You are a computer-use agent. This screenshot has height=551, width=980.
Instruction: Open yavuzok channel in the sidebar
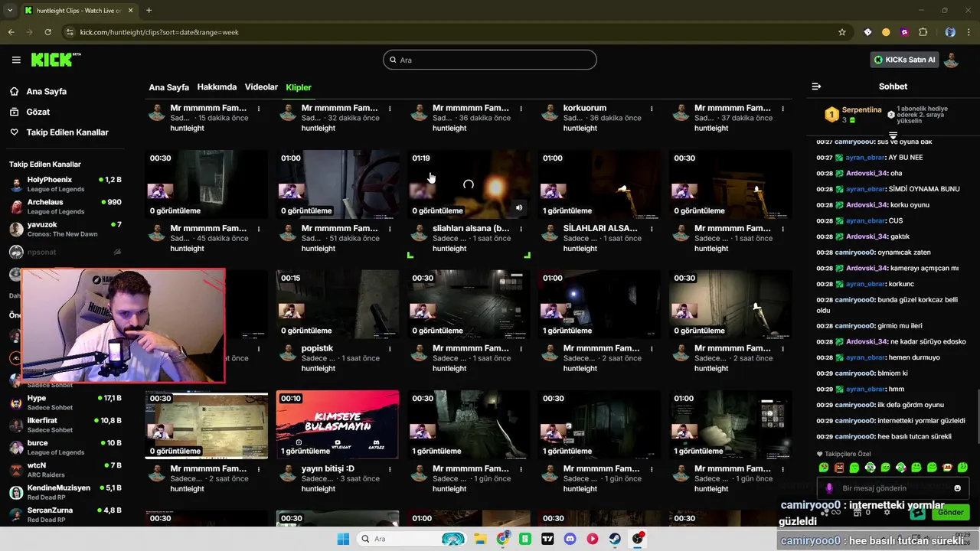tap(66, 229)
